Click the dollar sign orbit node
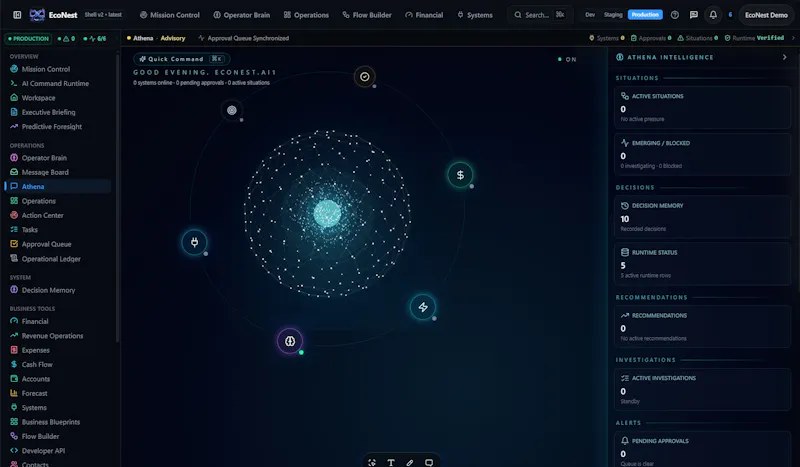Viewport: 800px width, 467px height. tap(460, 175)
